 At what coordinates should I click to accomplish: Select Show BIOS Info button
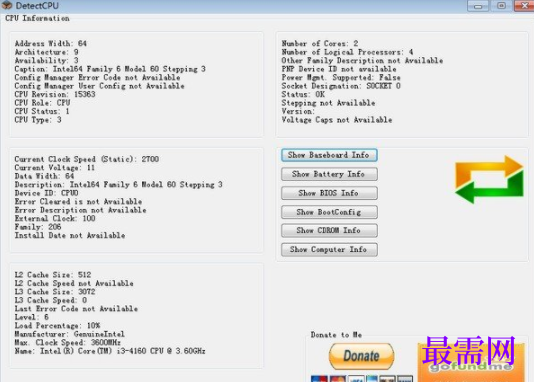pyautogui.click(x=329, y=193)
